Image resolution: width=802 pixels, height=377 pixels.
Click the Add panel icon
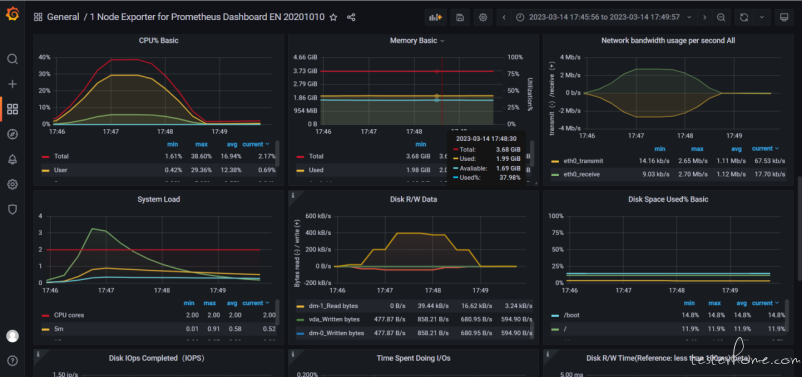click(x=436, y=17)
